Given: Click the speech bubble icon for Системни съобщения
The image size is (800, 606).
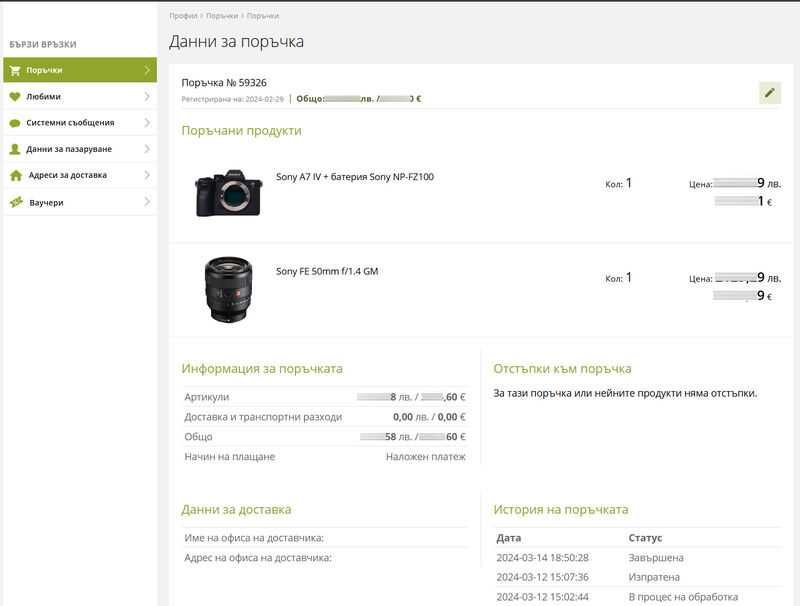Looking at the screenshot, I should [x=15, y=123].
